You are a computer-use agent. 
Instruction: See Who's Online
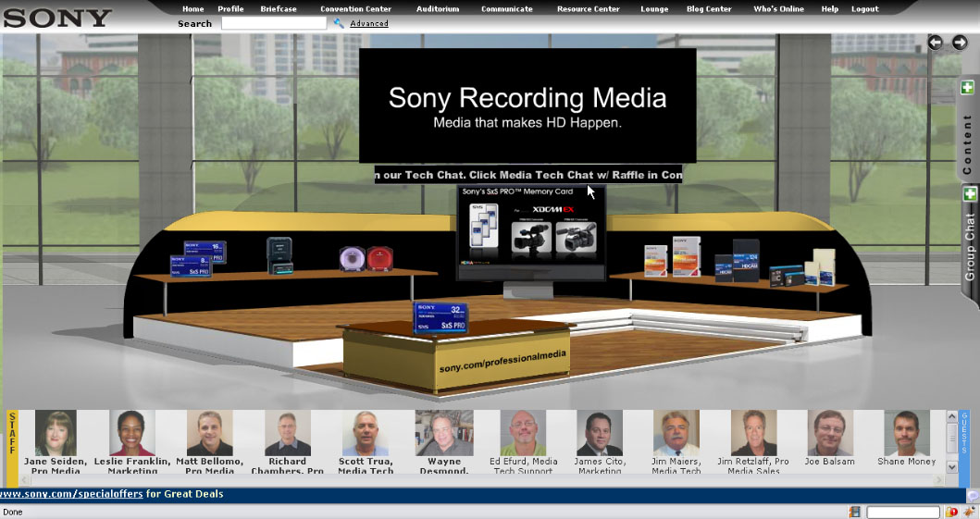[x=778, y=8]
